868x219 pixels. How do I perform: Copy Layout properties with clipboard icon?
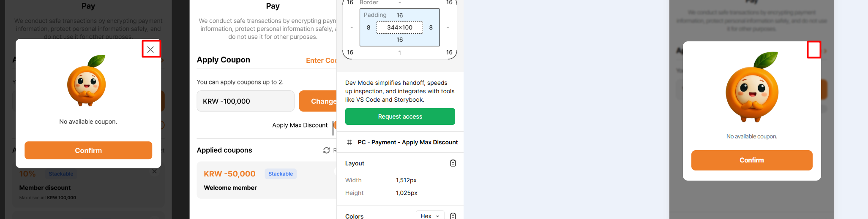pos(453,163)
